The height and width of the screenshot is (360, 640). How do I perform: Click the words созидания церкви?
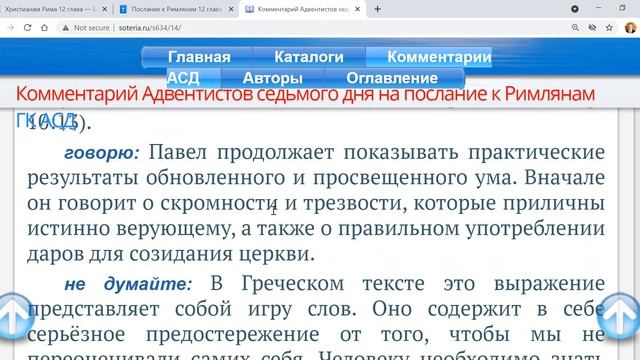[x=222, y=254]
